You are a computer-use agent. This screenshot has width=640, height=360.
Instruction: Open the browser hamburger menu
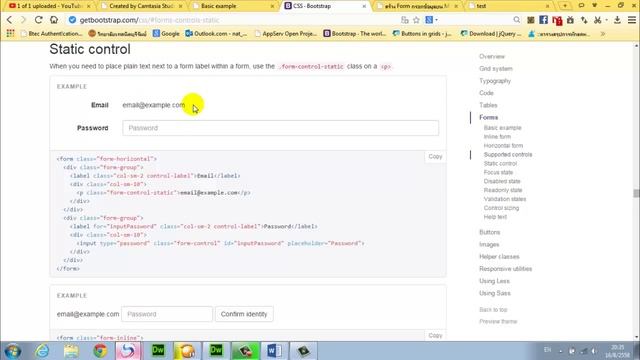[631, 20]
